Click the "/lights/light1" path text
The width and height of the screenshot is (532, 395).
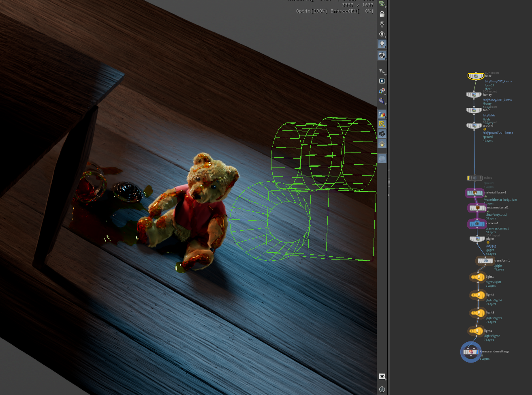[494, 282]
